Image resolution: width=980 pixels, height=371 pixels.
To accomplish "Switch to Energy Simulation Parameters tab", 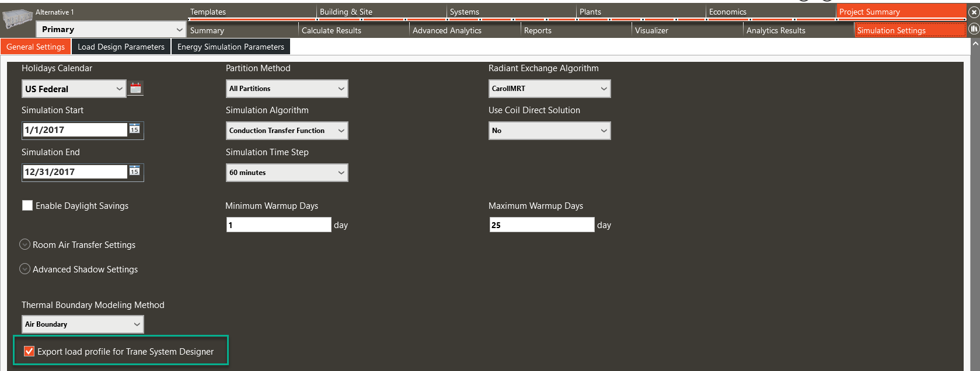I will coord(231,47).
